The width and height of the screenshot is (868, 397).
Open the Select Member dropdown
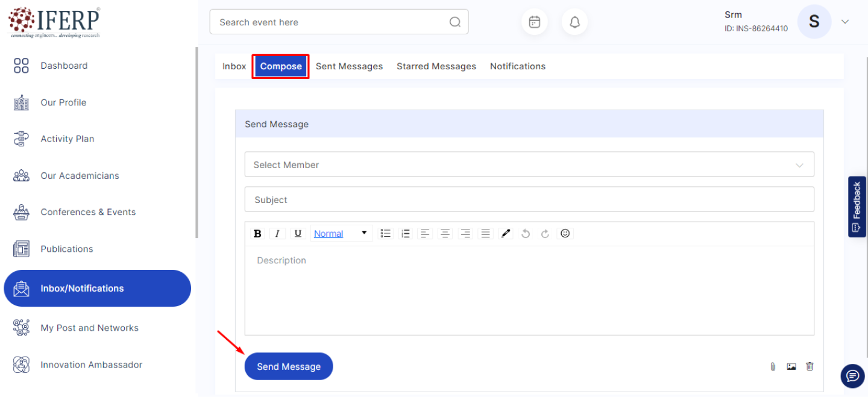(529, 164)
